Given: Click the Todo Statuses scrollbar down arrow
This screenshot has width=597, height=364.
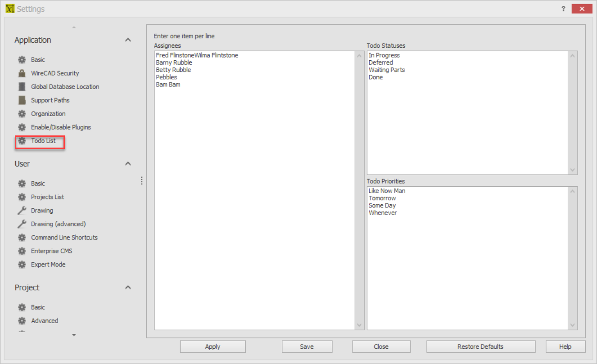Looking at the screenshot, I should tap(573, 170).
